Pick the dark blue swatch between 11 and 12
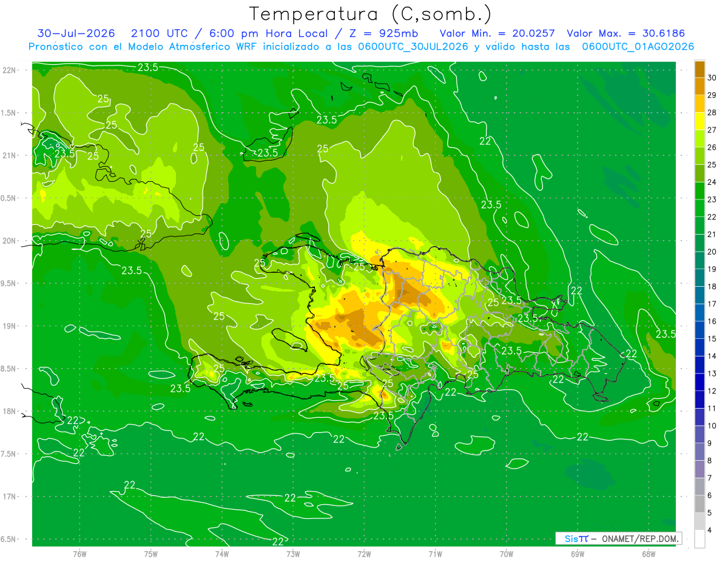 [x=699, y=400]
